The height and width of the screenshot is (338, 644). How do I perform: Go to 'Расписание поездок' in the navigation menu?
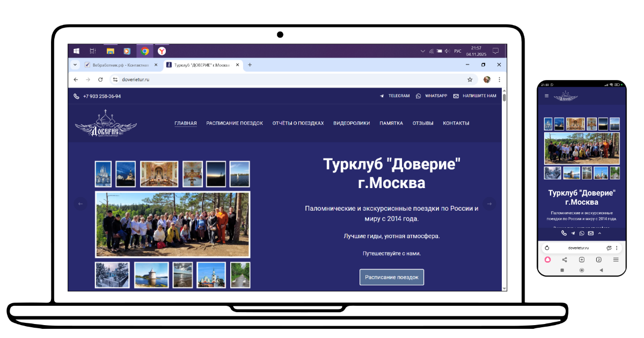[235, 123]
